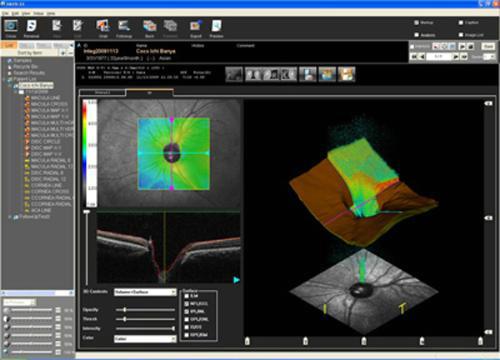Uncheck the NFL/GCL surface checkbox
The image size is (500, 360).
click(x=187, y=304)
